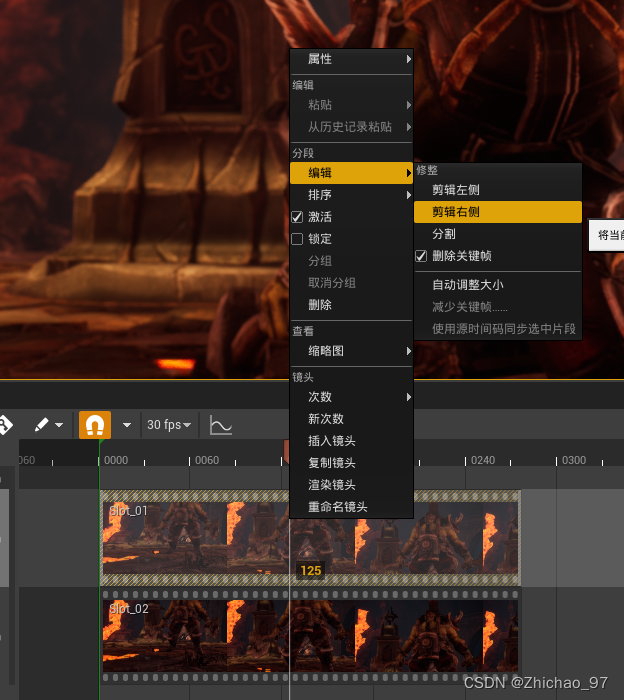Choose 重命名镜头
Screen dimensions: 624x700
coord(351,507)
